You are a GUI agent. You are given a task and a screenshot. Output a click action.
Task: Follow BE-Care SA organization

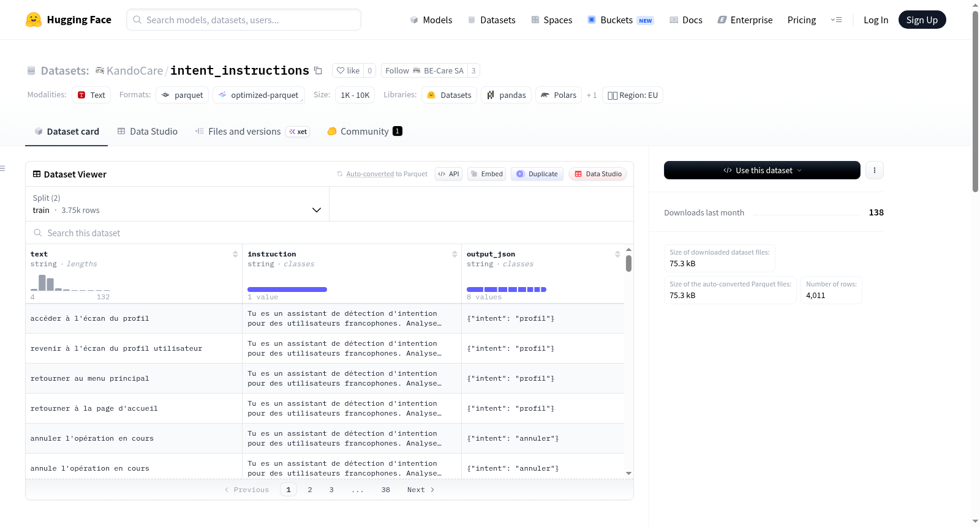pyautogui.click(x=424, y=70)
